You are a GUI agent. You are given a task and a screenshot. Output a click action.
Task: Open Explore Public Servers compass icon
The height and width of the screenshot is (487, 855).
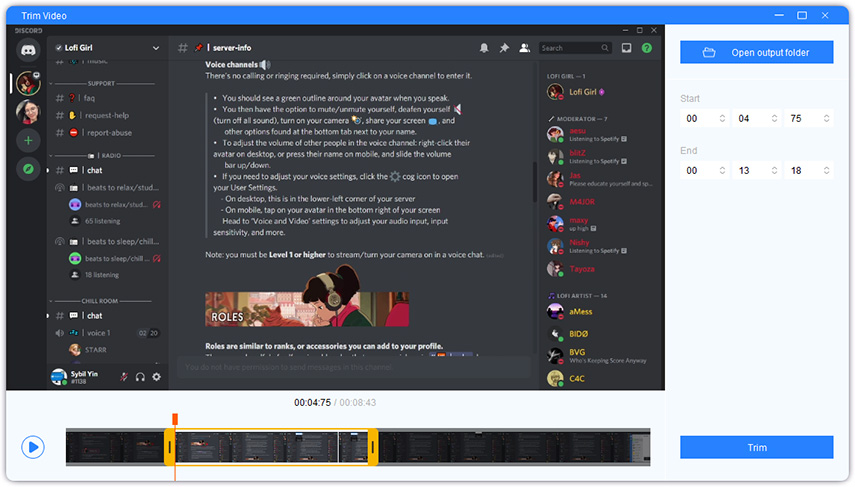pos(28,169)
